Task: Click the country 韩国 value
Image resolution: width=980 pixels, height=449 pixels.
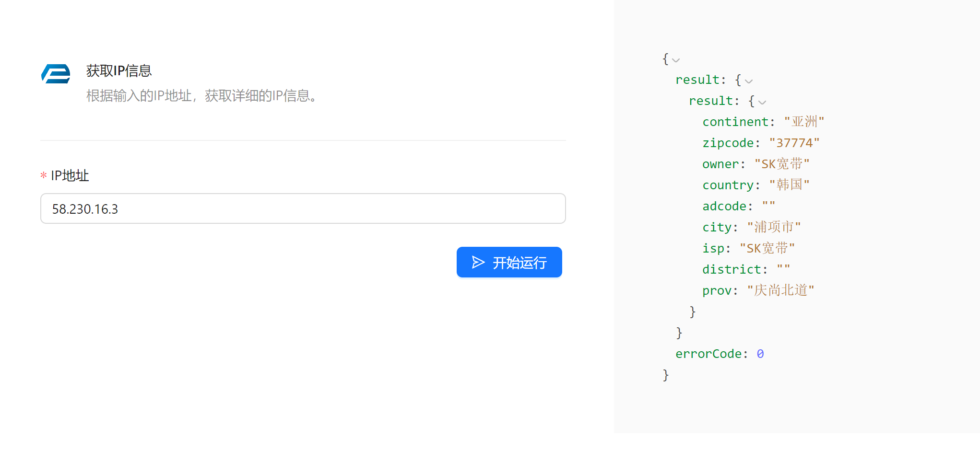Action: 789,185
